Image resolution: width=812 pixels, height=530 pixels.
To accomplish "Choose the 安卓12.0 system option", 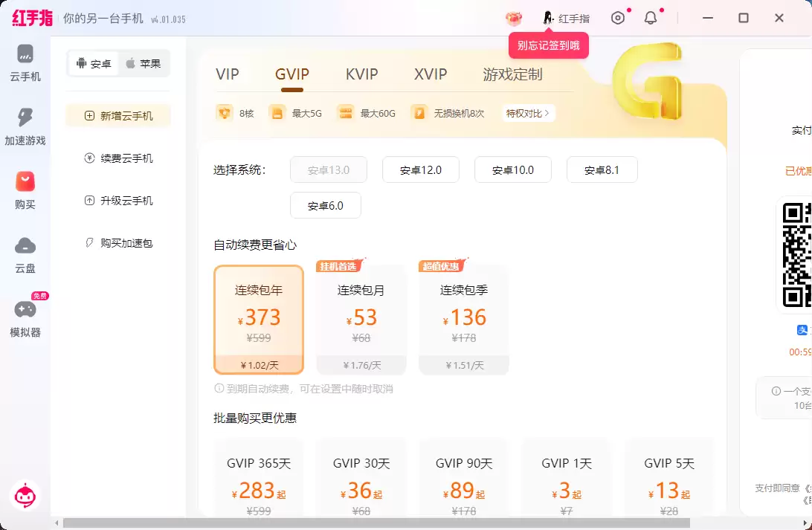I will click(421, 169).
